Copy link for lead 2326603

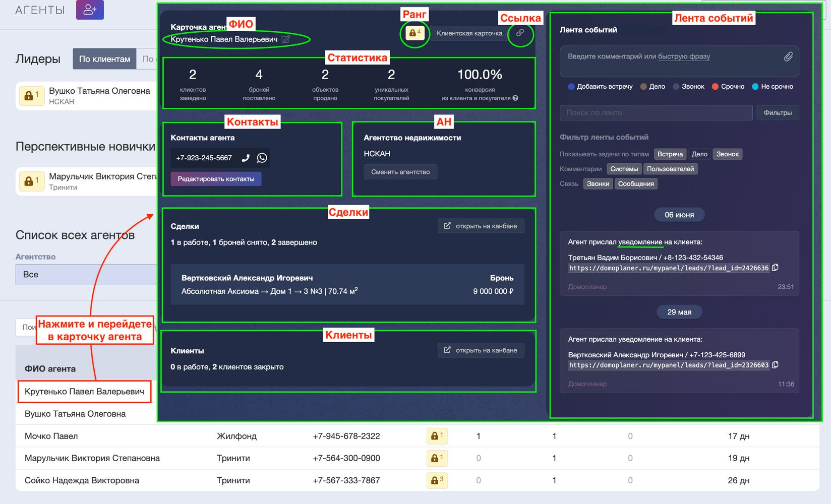tap(776, 365)
